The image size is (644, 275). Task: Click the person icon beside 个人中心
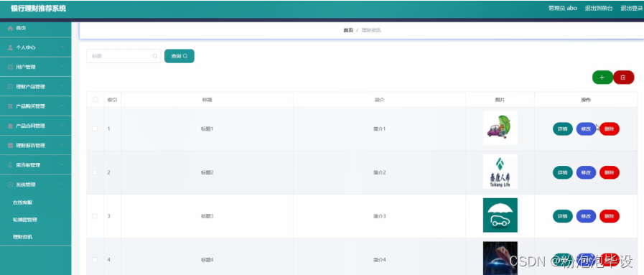[11, 47]
